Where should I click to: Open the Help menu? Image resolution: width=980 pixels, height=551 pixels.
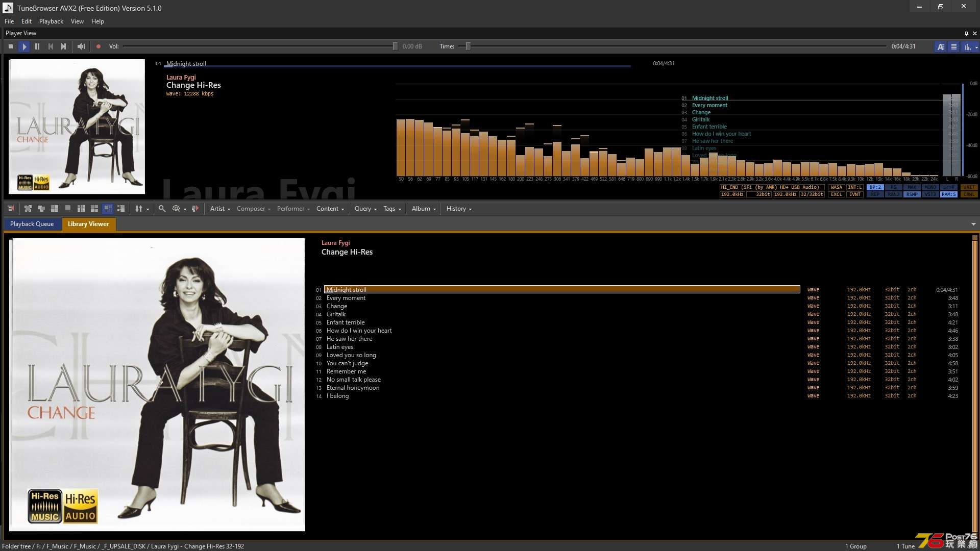[97, 21]
